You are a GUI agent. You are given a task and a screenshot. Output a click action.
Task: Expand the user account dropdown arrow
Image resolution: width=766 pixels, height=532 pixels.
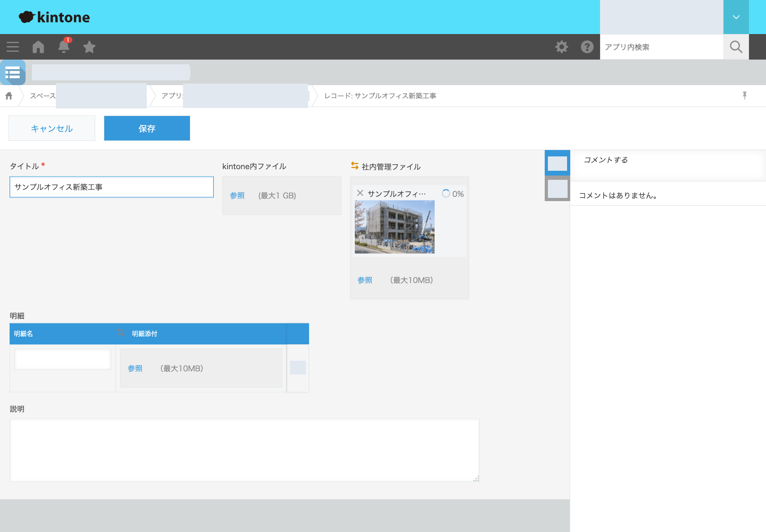click(736, 17)
